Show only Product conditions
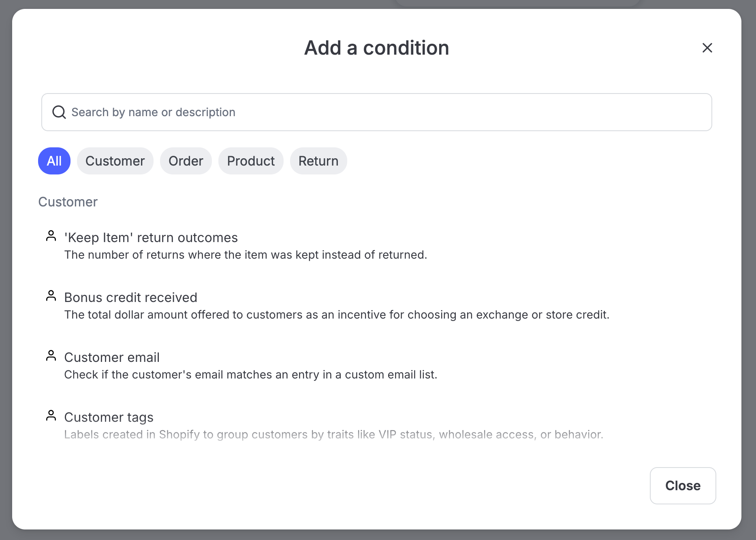 (251, 161)
